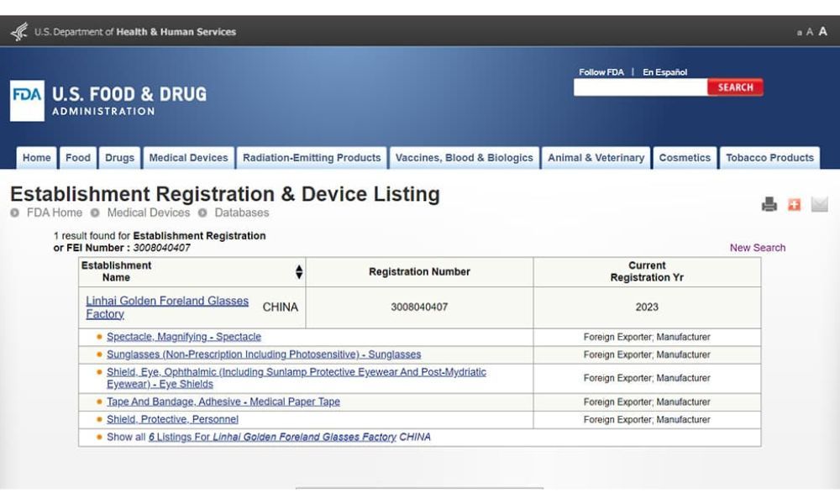The image size is (840, 504).
Task: Sort by Establishment Name arrows
Action: [299, 271]
